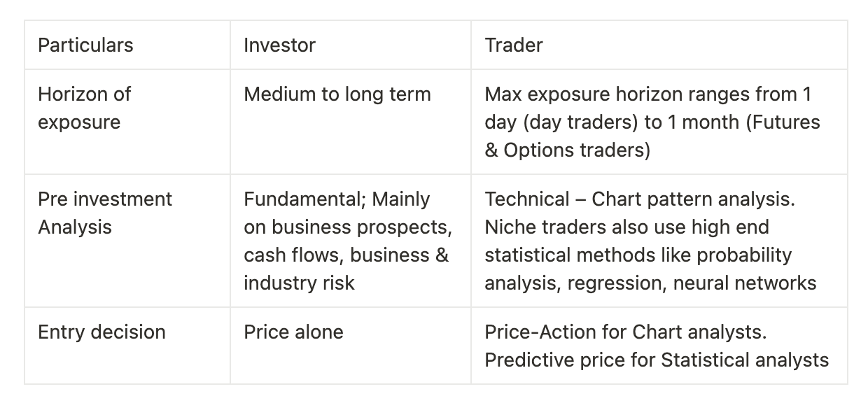The width and height of the screenshot is (868, 410).
Task: Select the Investor column header
Action: coord(279,45)
